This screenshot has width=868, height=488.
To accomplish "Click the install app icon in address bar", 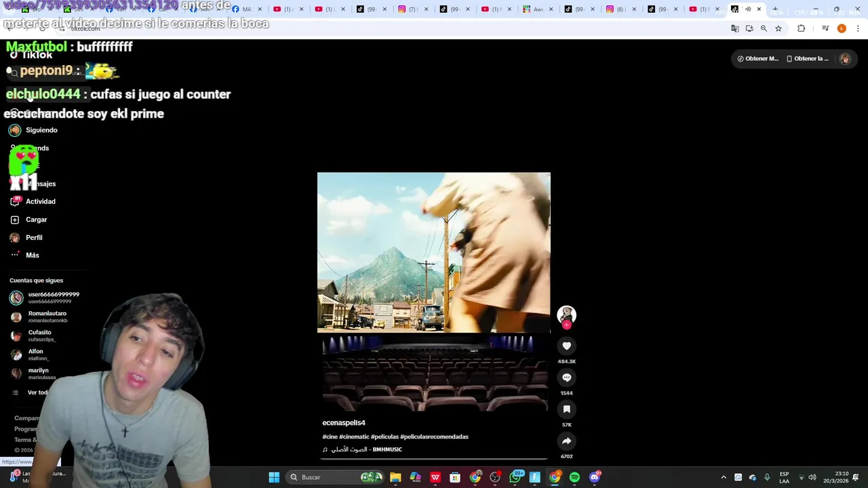I will coord(749,28).
